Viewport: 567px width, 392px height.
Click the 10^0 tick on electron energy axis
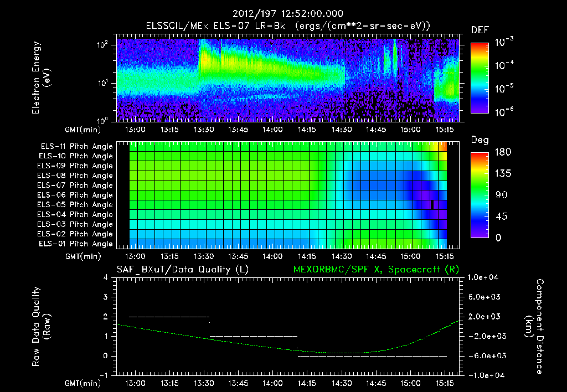click(102, 121)
